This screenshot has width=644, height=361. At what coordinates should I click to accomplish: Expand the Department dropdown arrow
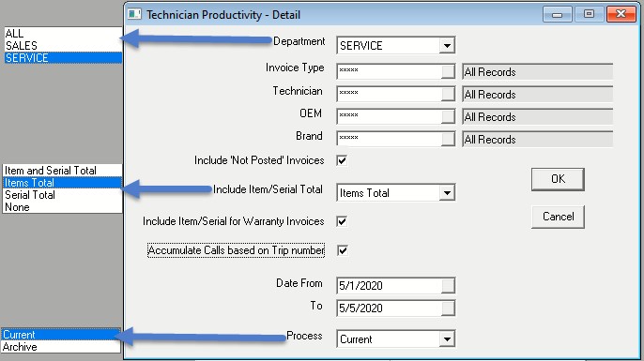point(447,45)
